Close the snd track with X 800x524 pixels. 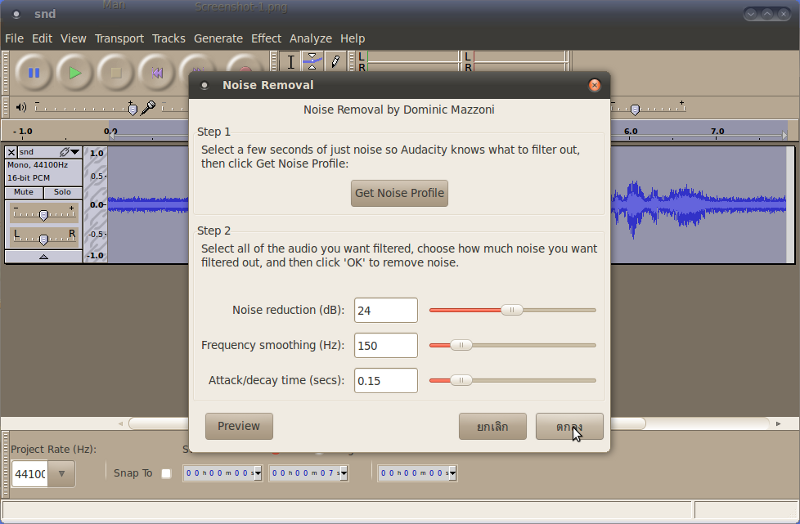coord(11,152)
